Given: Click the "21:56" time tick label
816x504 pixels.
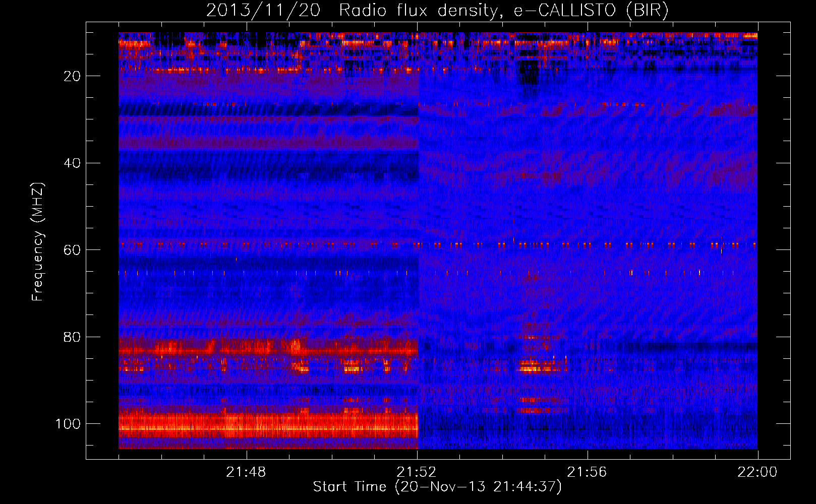Looking at the screenshot, I should (x=587, y=472).
